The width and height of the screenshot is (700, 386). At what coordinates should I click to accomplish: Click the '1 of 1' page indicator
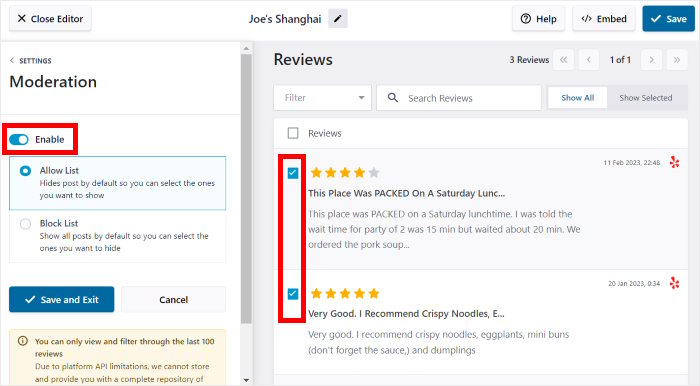(620, 60)
